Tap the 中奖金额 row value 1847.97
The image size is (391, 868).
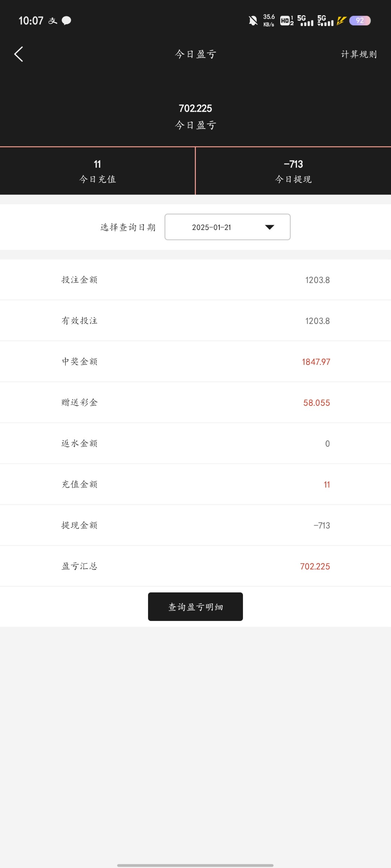[316, 362]
